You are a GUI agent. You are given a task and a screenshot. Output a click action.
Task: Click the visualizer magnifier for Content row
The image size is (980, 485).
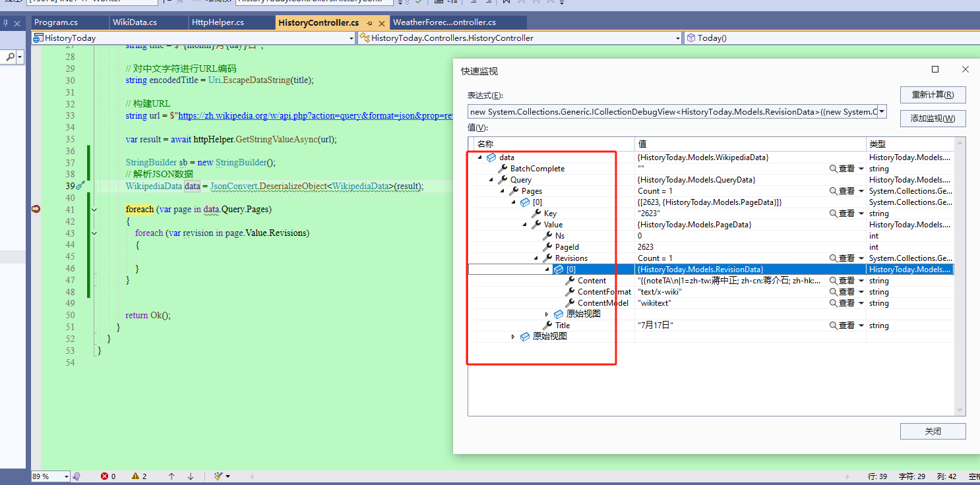(834, 281)
